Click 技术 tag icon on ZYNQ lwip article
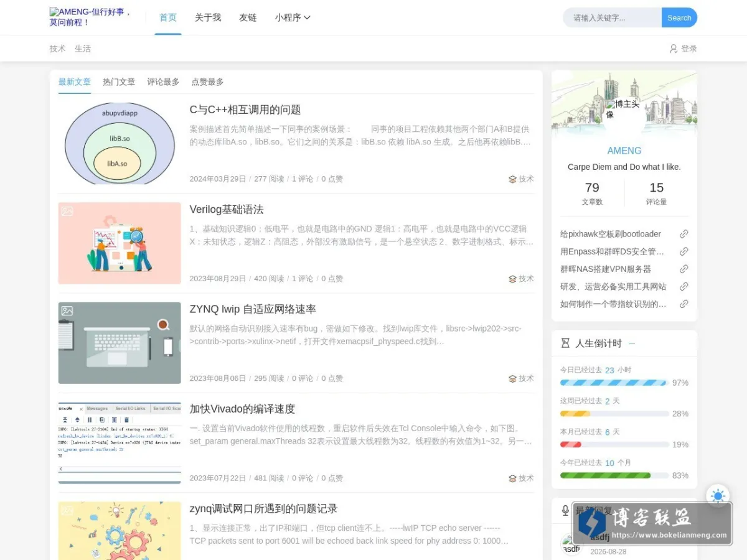 pyautogui.click(x=512, y=378)
